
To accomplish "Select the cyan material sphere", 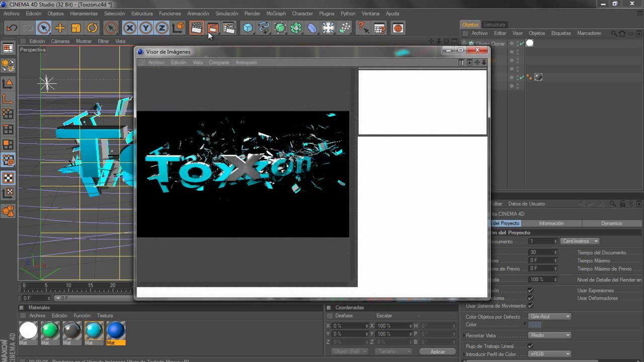I will coord(94,330).
